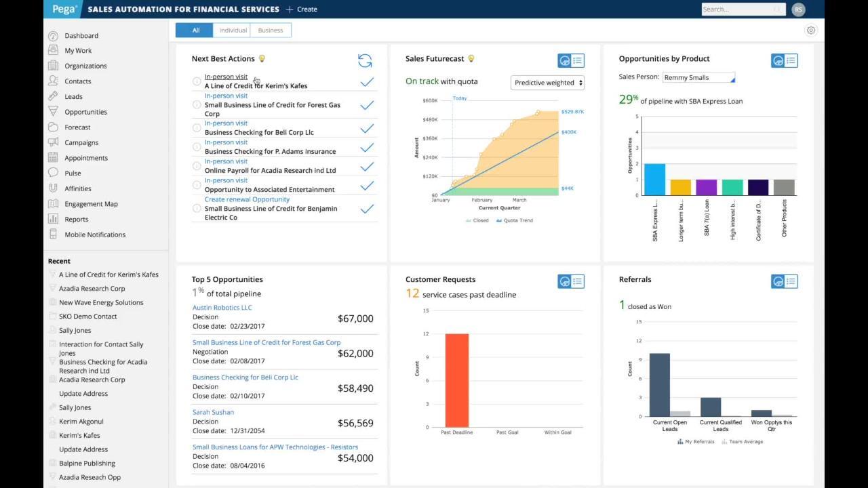The width and height of the screenshot is (868, 488).
Task: Click the info icon beside Kerim's Kafes action
Action: pos(197,81)
